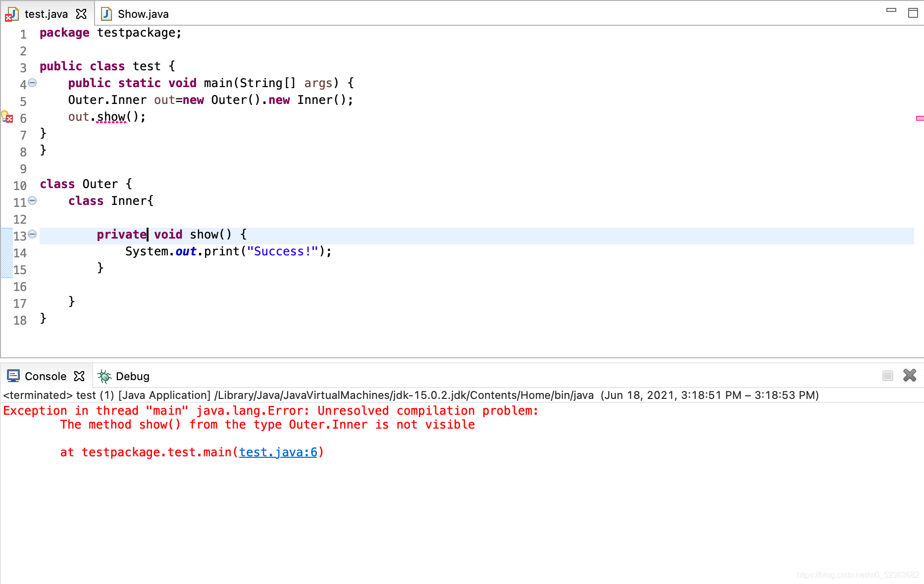This screenshot has width=924, height=584.
Task: Collapse the show method on line 13
Action: [x=32, y=234]
